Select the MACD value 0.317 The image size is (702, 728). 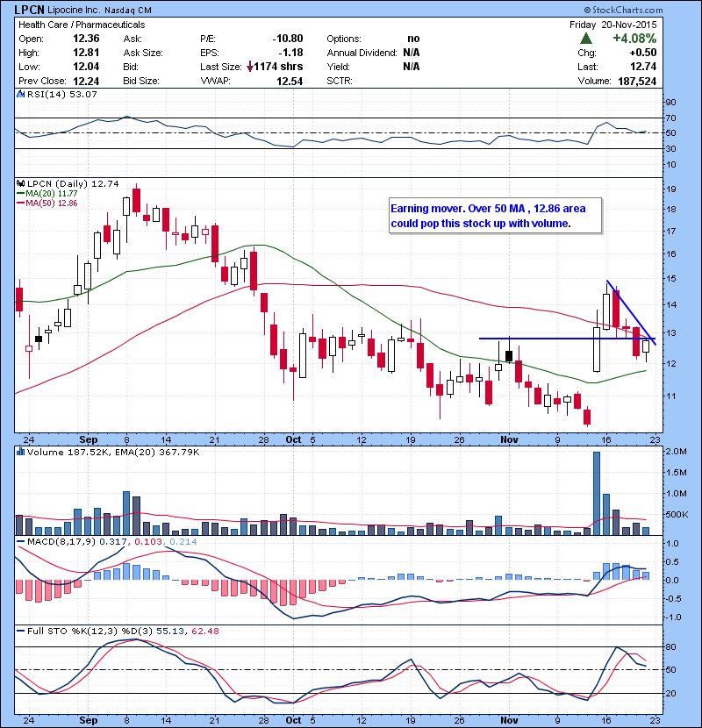point(113,541)
